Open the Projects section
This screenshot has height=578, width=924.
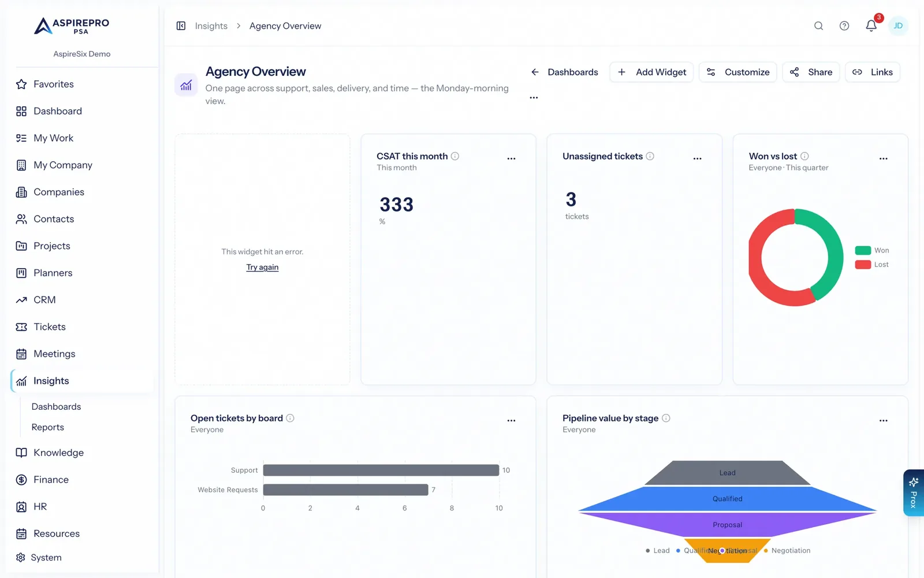52,246
